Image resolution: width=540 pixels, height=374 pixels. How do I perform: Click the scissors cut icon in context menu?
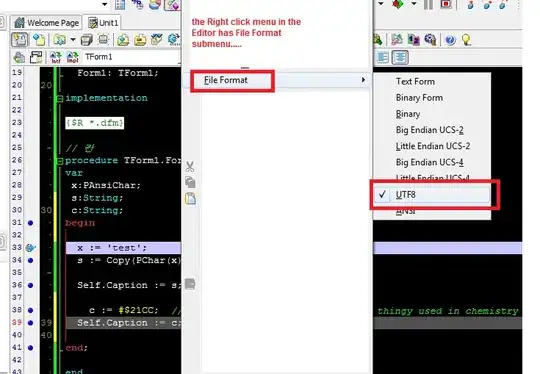coord(190,167)
